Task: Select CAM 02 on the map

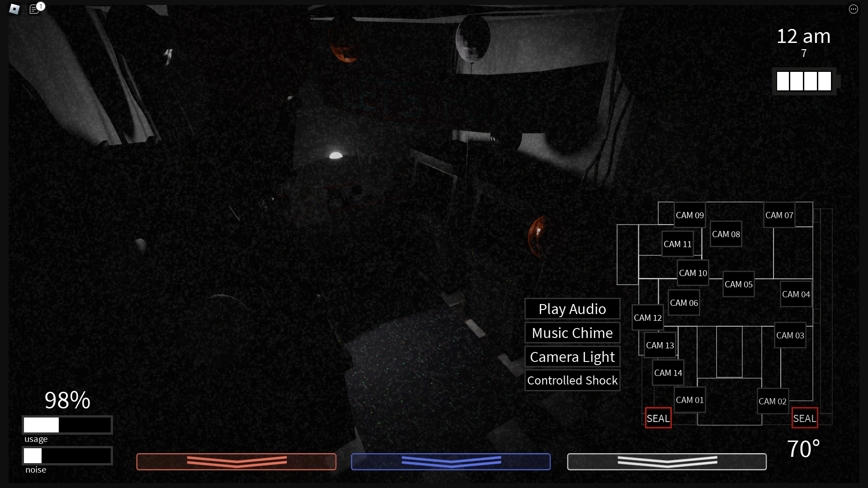Action: 772,401
